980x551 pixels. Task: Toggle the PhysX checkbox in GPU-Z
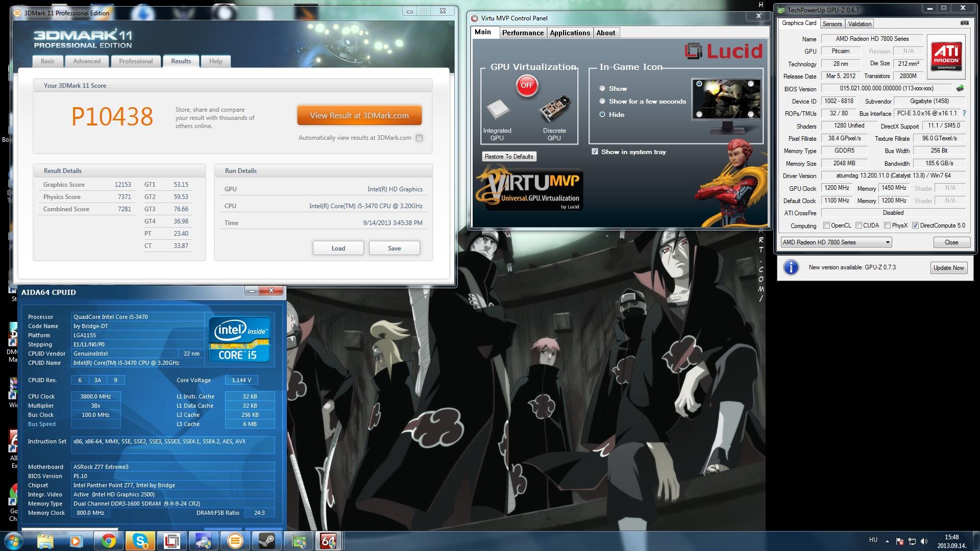(887, 225)
